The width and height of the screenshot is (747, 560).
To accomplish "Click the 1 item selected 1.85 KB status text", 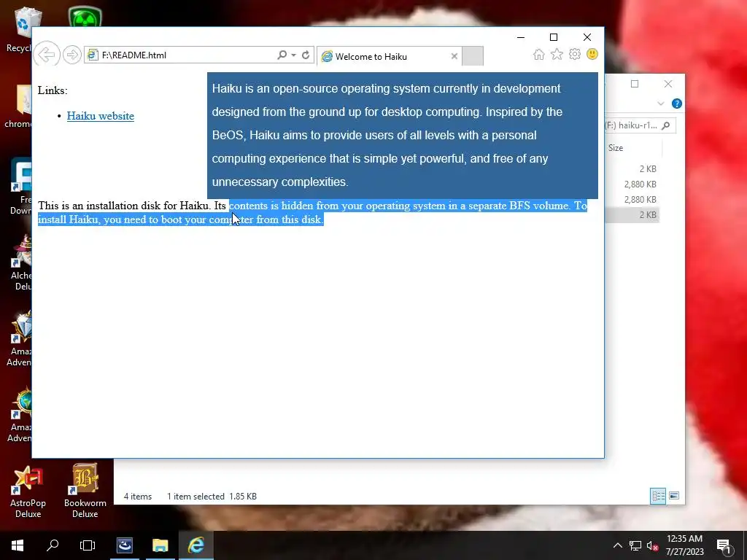I will [212, 496].
